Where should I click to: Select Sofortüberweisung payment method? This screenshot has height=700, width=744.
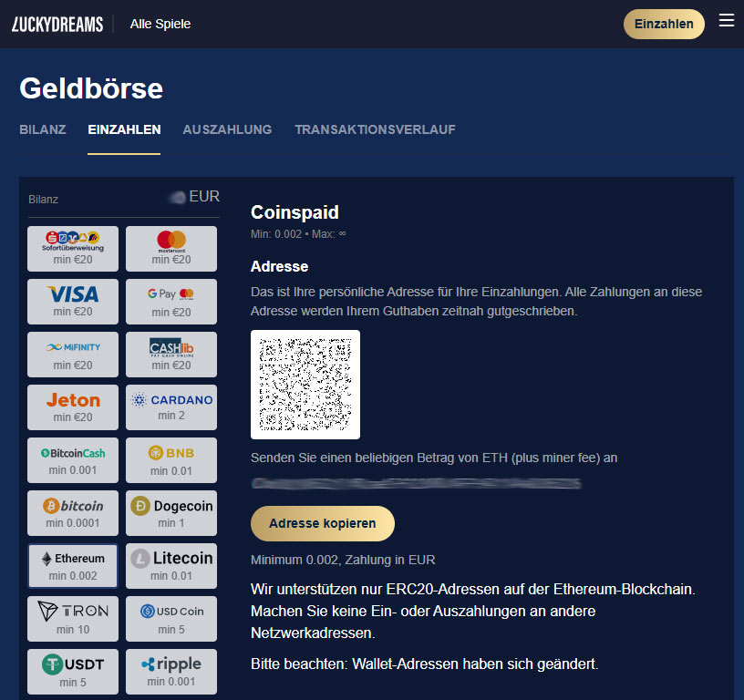coord(73,249)
